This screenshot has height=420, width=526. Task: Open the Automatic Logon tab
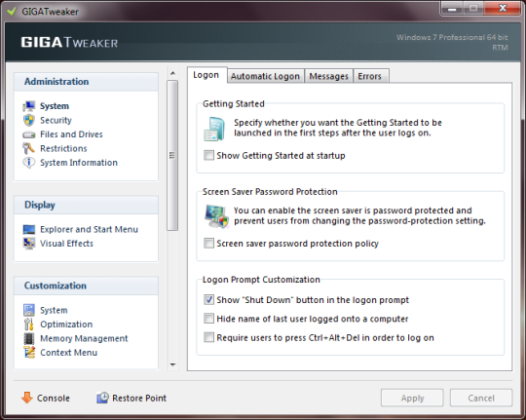[265, 76]
